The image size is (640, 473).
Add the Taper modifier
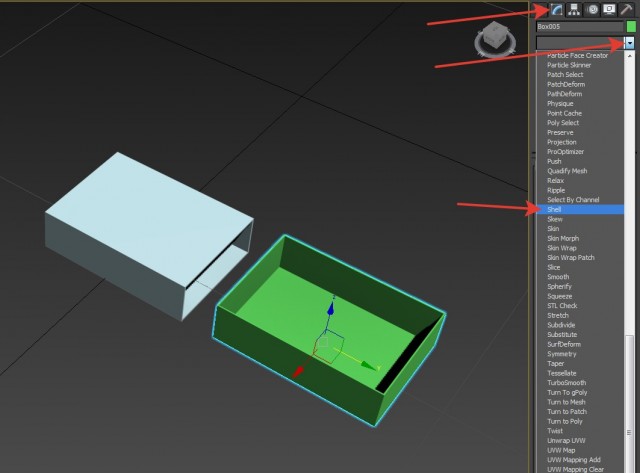556,364
